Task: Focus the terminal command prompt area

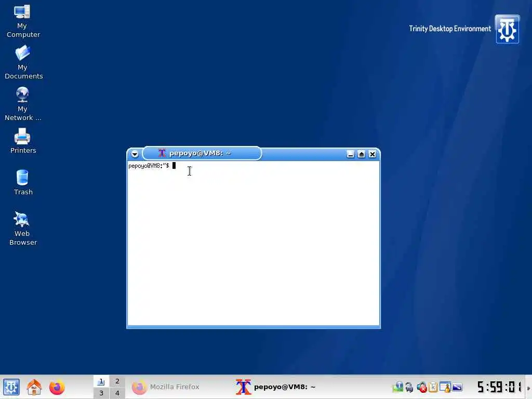Action: tap(254, 243)
